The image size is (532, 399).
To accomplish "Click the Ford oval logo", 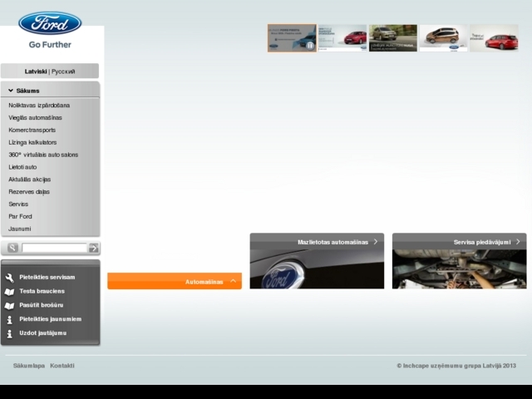I will click(x=50, y=23).
